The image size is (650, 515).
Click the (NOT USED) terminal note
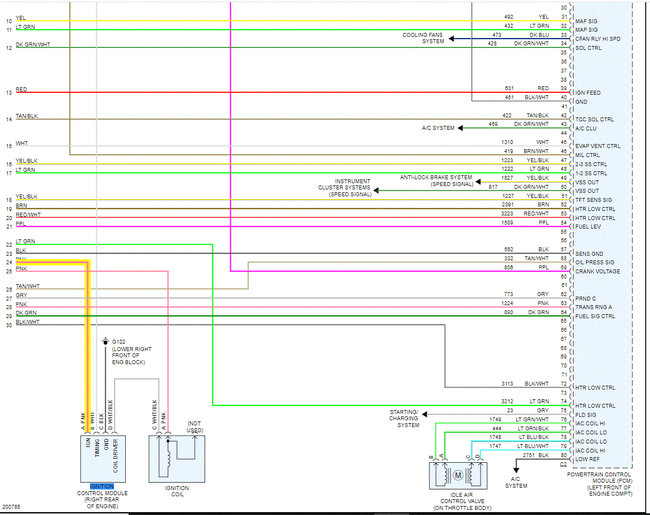(195, 427)
